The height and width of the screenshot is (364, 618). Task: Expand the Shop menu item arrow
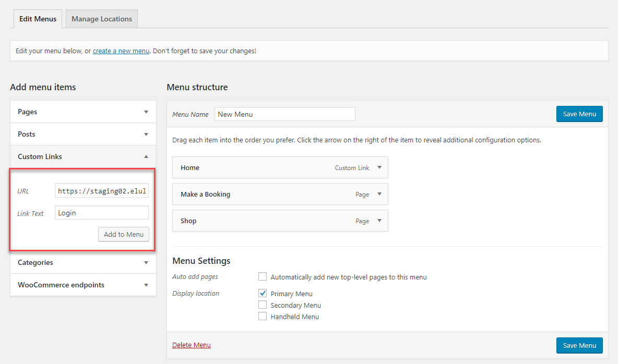[x=379, y=221]
